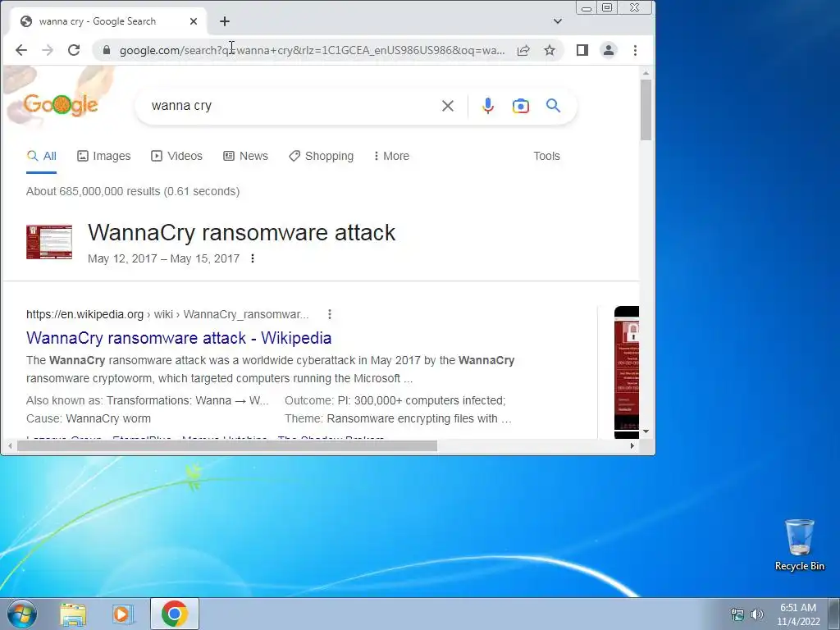Search by image using camera icon
The width and height of the screenshot is (840, 630).
521,106
